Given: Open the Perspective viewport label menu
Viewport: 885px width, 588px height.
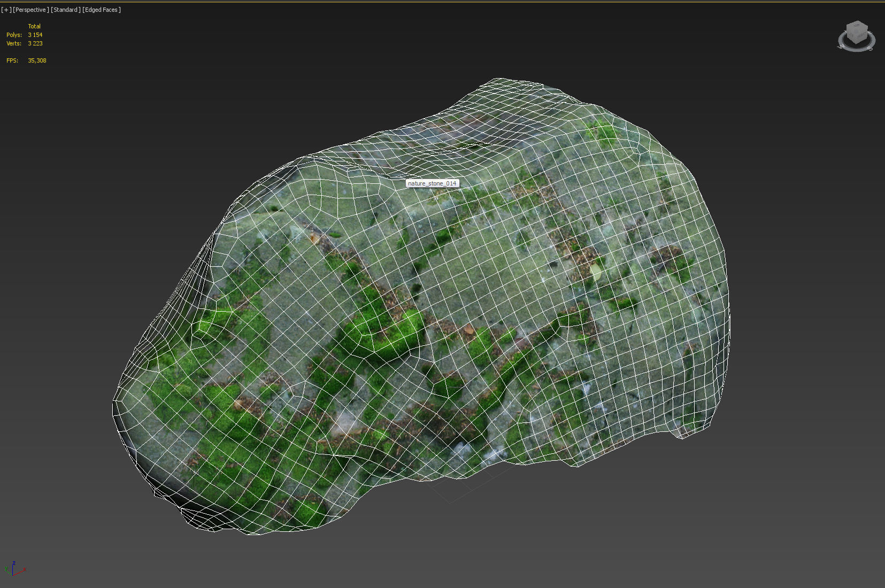Looking at the screenshot, I should point(31,10).
